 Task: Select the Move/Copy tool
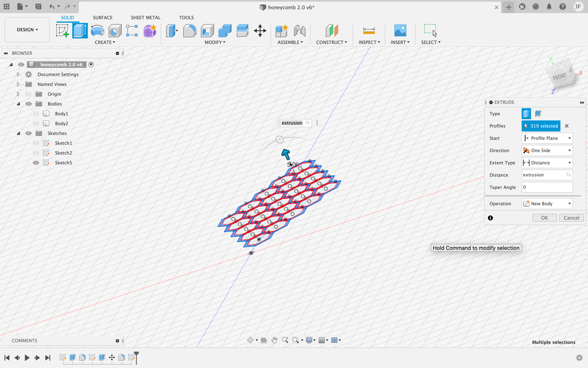tap(260, 31)
